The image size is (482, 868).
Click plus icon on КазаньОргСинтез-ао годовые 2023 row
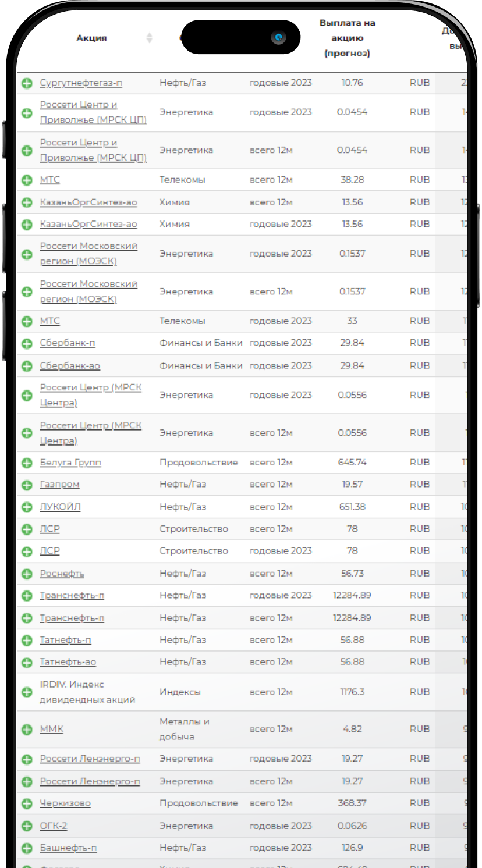coord(27,225)
